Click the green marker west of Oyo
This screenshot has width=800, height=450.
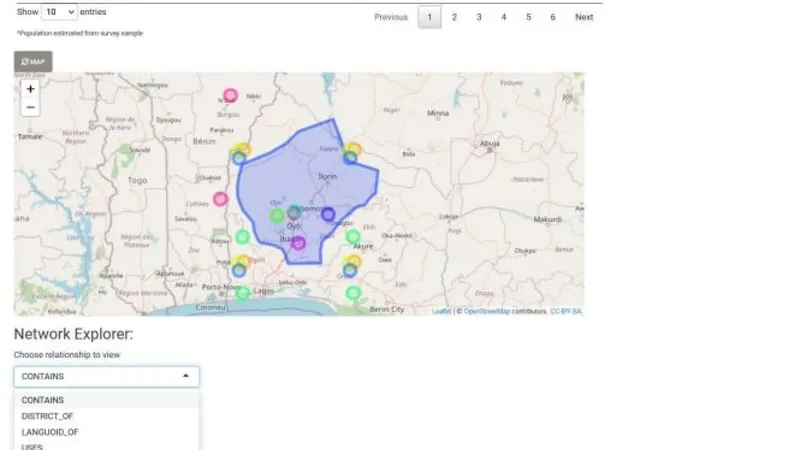click(277, 215)
